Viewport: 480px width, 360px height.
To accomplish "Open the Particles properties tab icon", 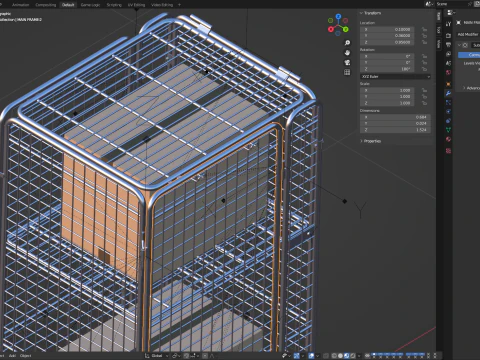I will (x=448, y=103).
